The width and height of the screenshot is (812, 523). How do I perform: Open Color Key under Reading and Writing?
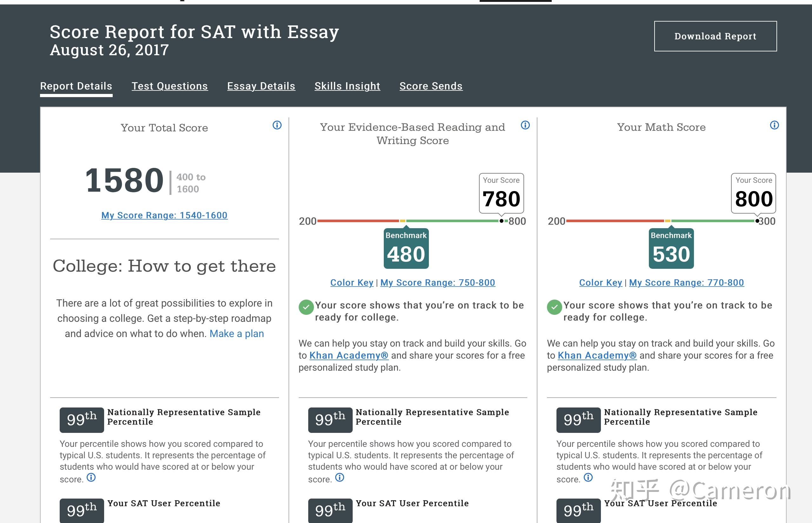(351, 282)
